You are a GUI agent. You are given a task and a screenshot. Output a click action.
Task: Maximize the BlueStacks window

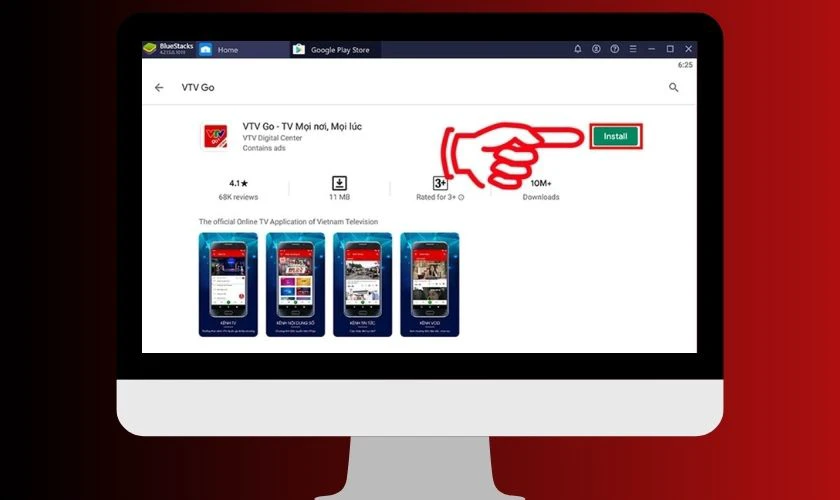coord(670,49)
